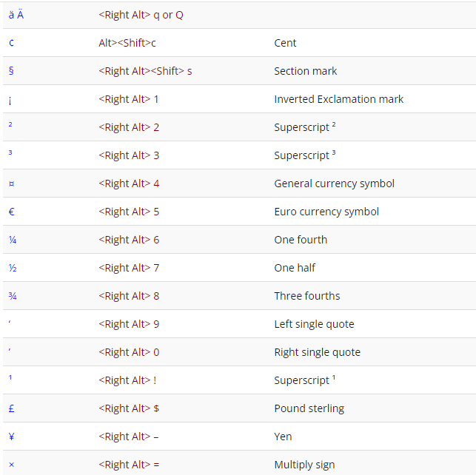Click the 'Right single quote' description text

[x=317, y=352]
